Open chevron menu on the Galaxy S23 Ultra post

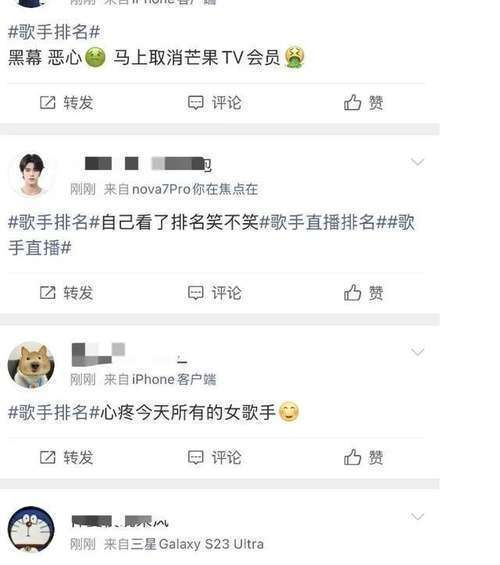tap(417, 516)
